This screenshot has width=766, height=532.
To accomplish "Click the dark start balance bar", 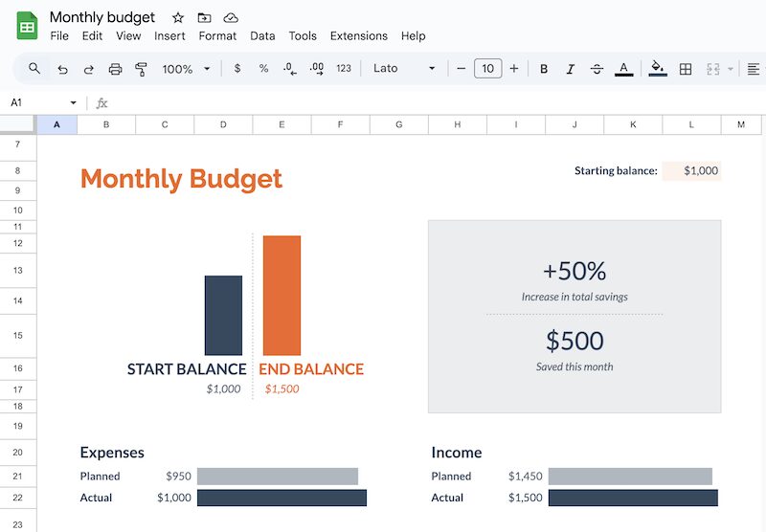I will pos(223,316).
